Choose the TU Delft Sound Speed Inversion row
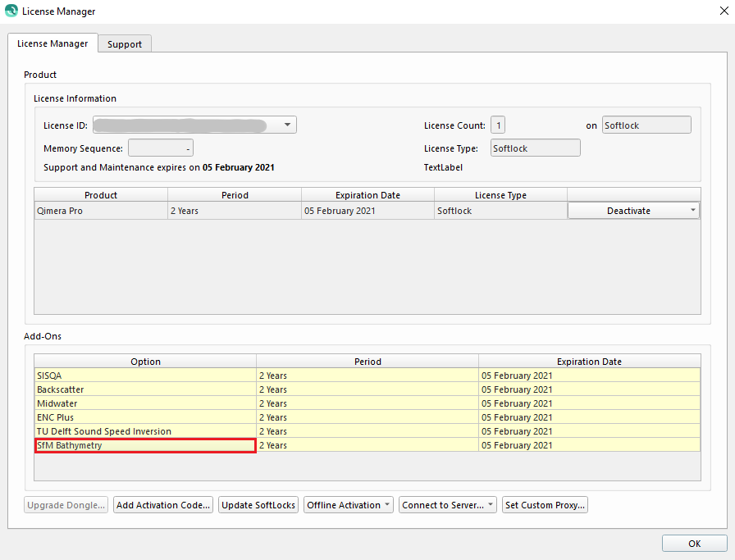Viewport: 735px width, 560px height. pyautogui.click(x=145, y=431)
